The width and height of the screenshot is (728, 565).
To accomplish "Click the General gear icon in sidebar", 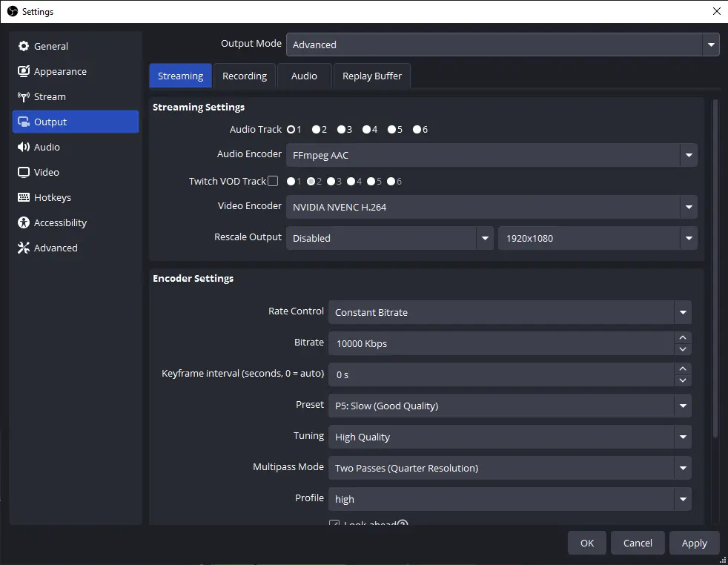I will [x=24, y=46].
